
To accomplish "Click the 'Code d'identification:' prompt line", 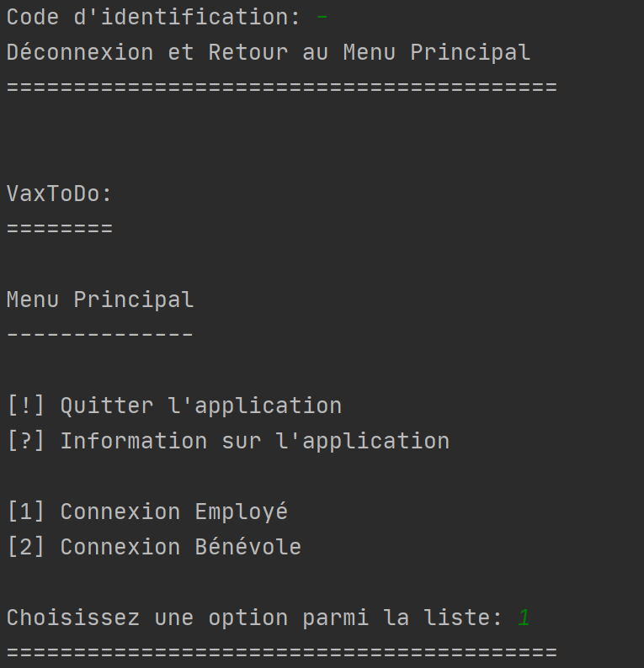I will (154, 17).
